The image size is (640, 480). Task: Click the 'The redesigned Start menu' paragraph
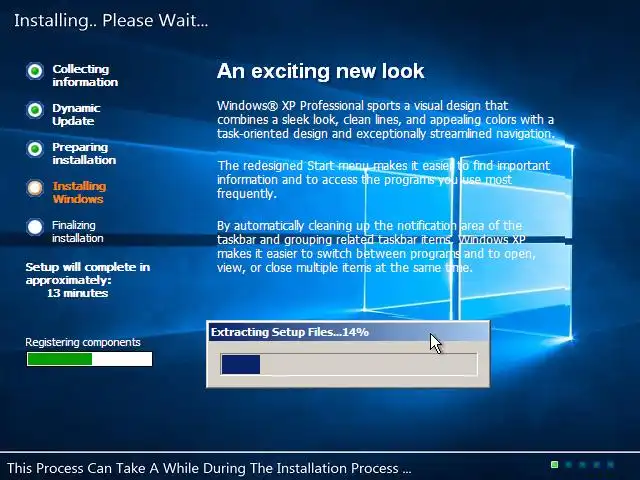point(384,180)
